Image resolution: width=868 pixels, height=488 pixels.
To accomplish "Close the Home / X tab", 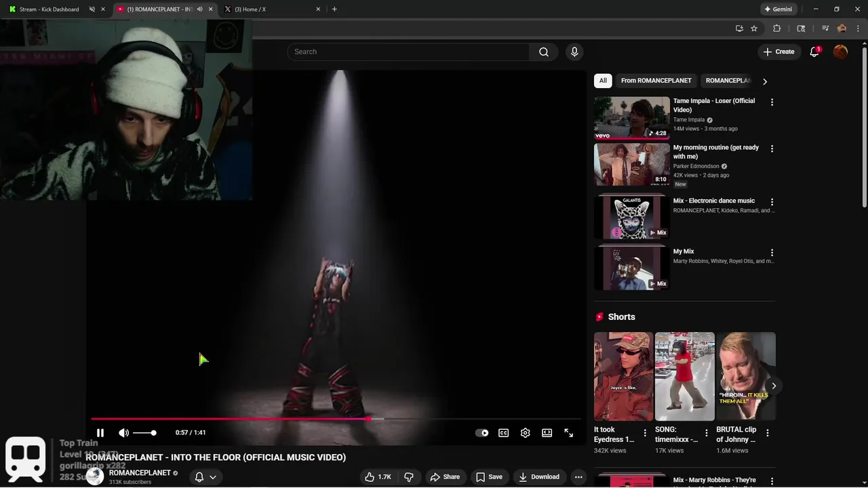I will 318,9.
